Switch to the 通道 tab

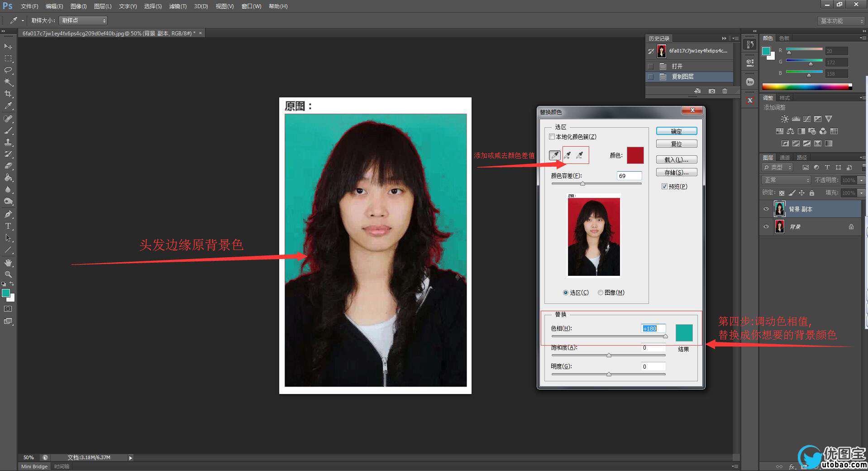(784, 158)
